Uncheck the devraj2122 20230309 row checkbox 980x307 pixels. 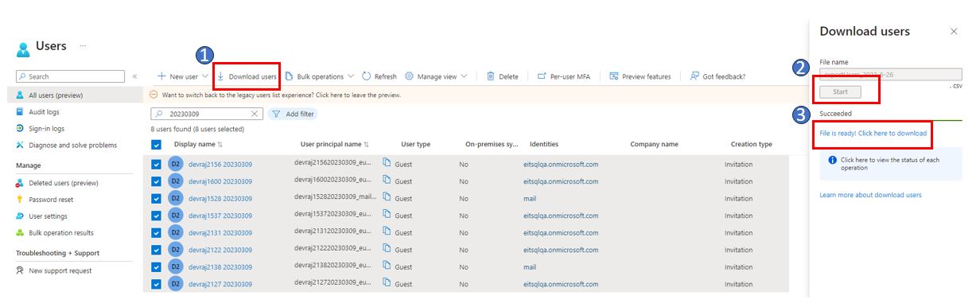[x=156, y=250]
